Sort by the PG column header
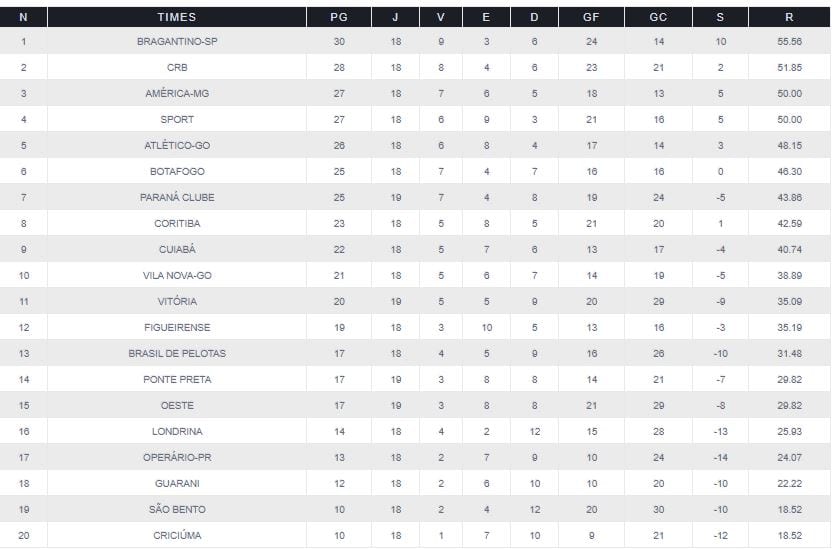Screen dimensions: 834x549 [339, 17]
